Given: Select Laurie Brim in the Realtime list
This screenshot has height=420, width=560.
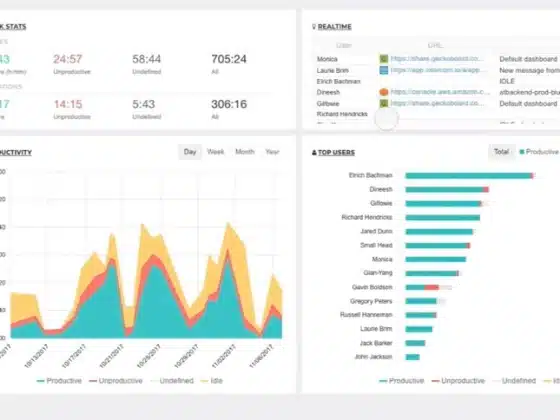Looking at the screenshot, I should point(332,70).
